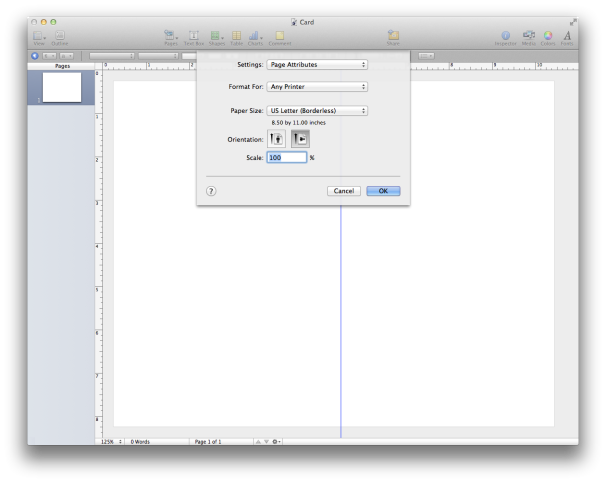Open the second format bar dropdown
The height and width of the screenshot is (483, 606).
(158, 56)
